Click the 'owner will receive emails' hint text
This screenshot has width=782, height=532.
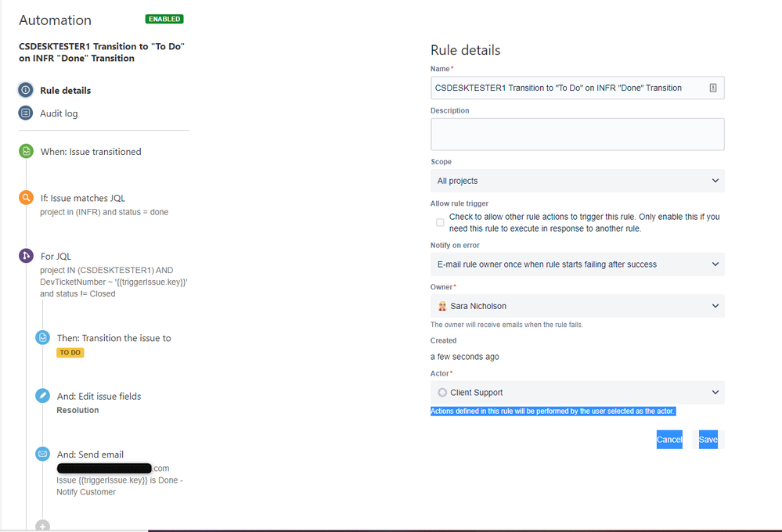pyautogui.click(x=506, y=325)
